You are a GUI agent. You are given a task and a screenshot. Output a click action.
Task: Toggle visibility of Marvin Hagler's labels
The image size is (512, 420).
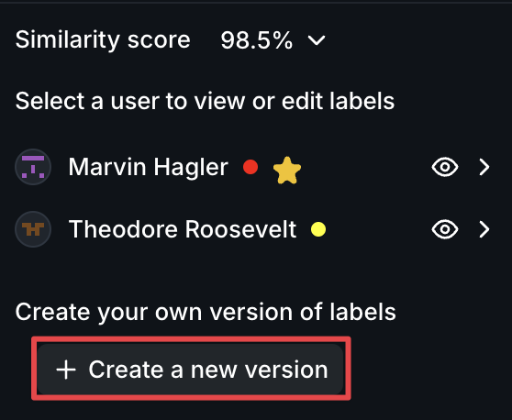(445, 167)
